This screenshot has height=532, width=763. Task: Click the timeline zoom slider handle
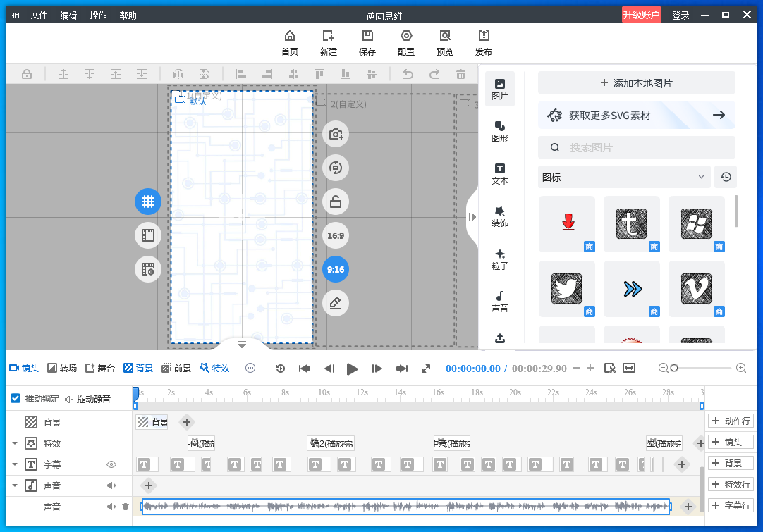[x=674, y=368]
